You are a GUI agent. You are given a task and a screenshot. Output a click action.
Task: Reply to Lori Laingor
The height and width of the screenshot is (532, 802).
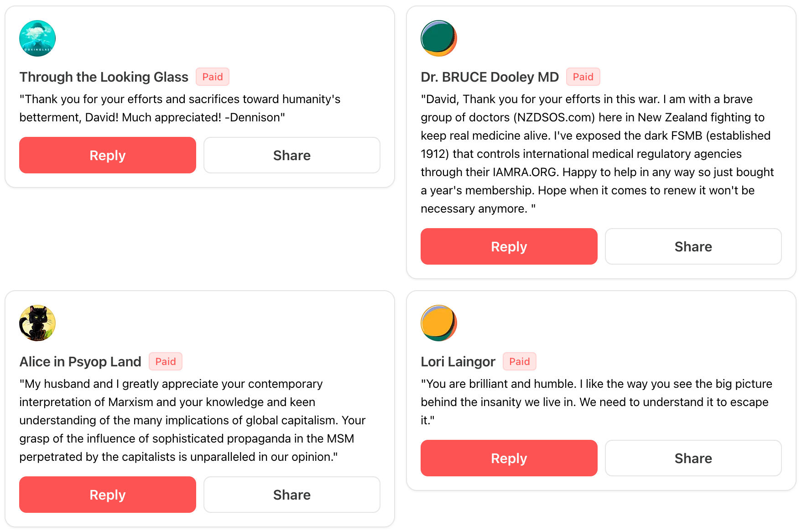click(x=509, y=458)
